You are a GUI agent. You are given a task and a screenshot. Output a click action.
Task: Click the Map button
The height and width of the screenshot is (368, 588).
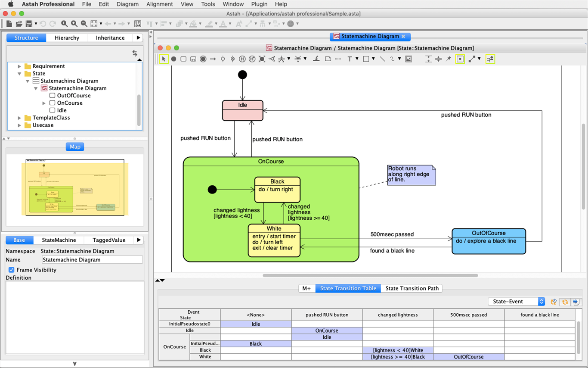(x=75, y=147)
